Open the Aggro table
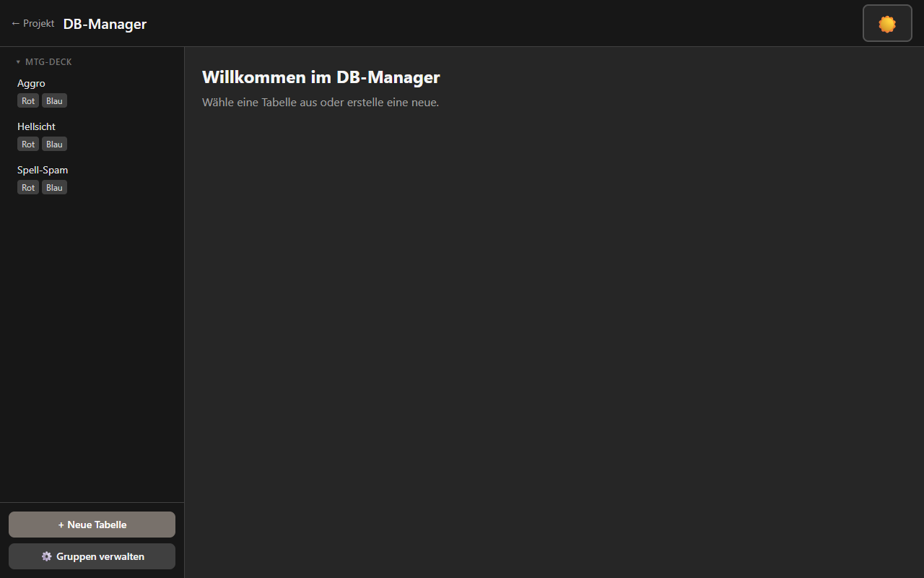924x578 pixels. [31, 83]
